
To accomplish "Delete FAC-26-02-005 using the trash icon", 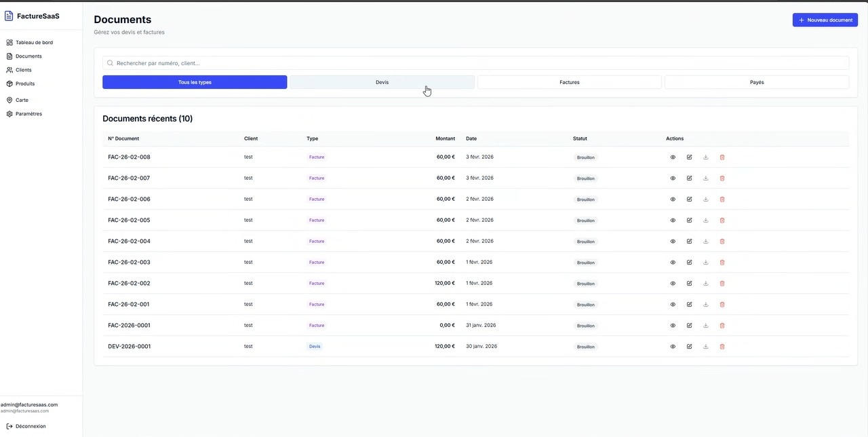I will tap(722, 221).
